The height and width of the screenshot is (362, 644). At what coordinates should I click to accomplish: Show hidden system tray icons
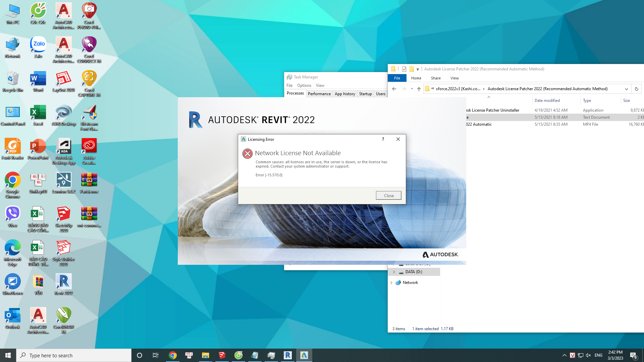pos(564,355)
